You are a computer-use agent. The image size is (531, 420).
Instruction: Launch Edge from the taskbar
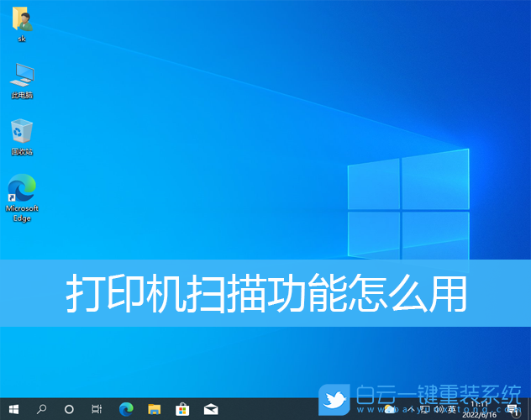(126, 409)
